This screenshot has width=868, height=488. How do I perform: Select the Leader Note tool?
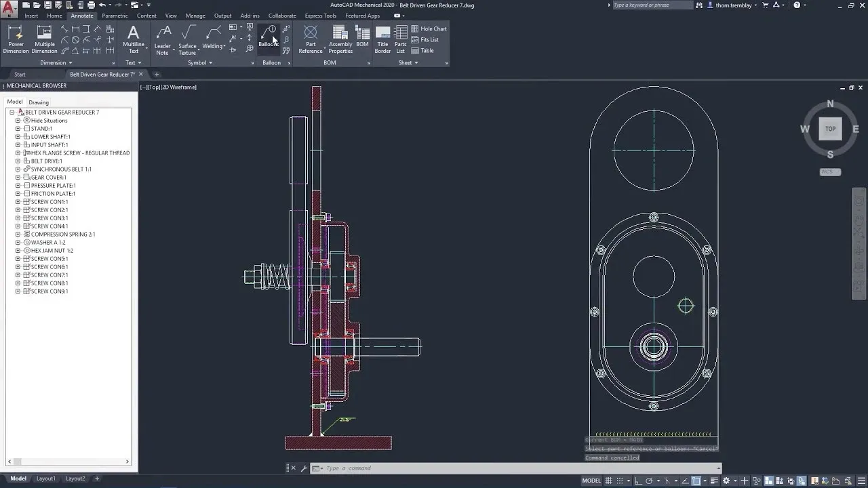[x=163, y=39]
